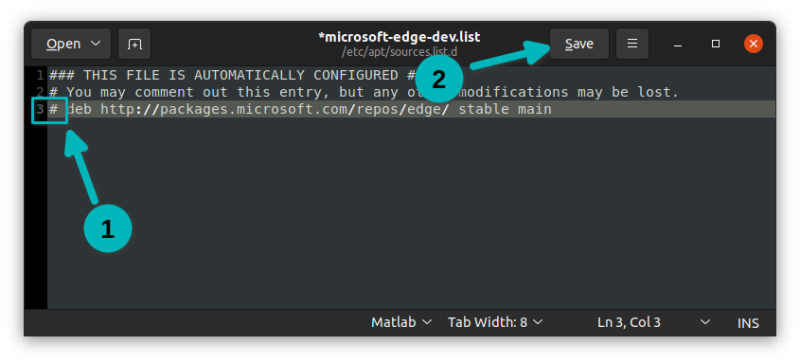Change Tab Width: 8 setting
800x363 pixels.
click(495, 322)
